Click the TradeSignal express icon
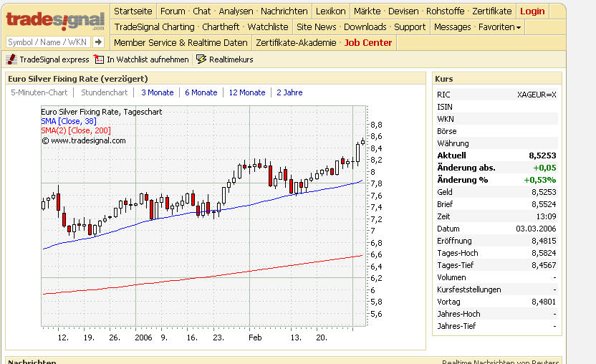 (x=11, y=59)
